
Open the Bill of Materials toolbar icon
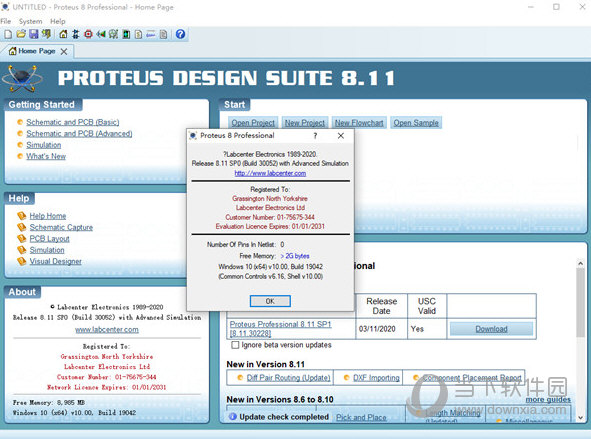138,34
